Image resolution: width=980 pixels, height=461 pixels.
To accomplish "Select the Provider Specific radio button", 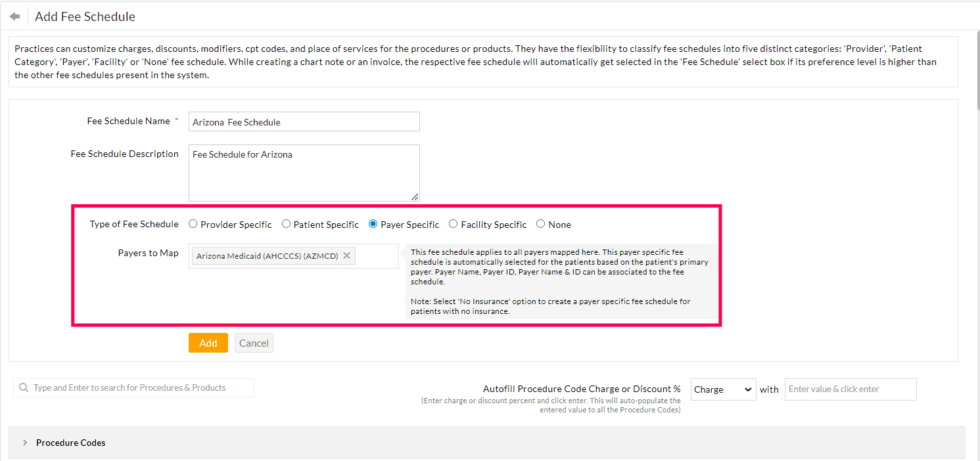I will (193, 223).
